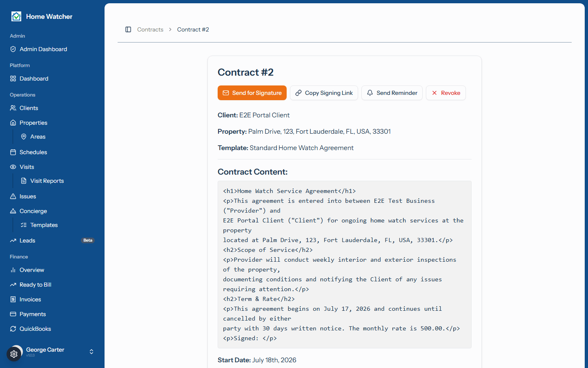
Task: Send a reminder for this contract
Action: (392, 93)
